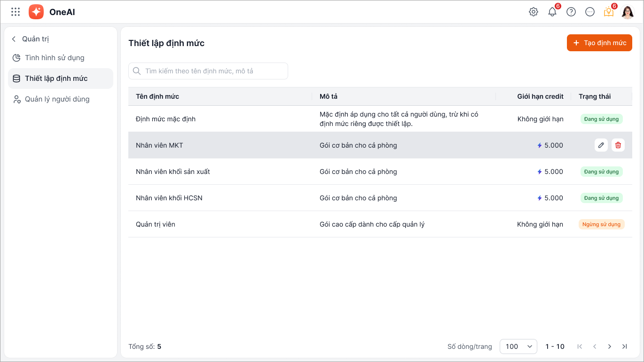Open the chat bubble more icon

pyautogui.click(x=590, y=12)
